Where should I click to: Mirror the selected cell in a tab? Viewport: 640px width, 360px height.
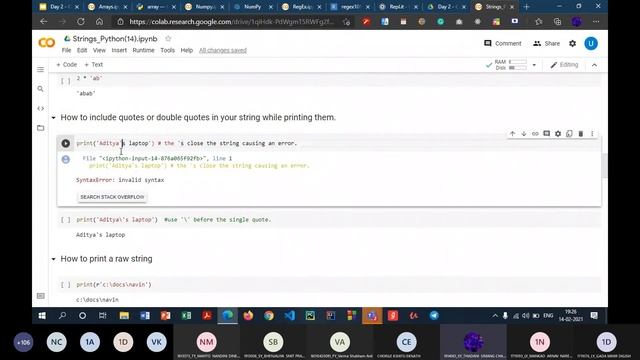pos(569,134)
